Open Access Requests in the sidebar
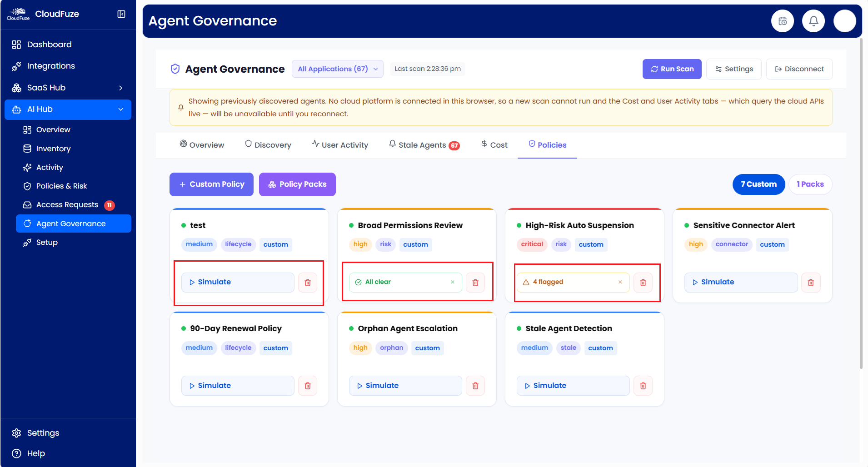The image size is (868, 467). click(74, 205)
